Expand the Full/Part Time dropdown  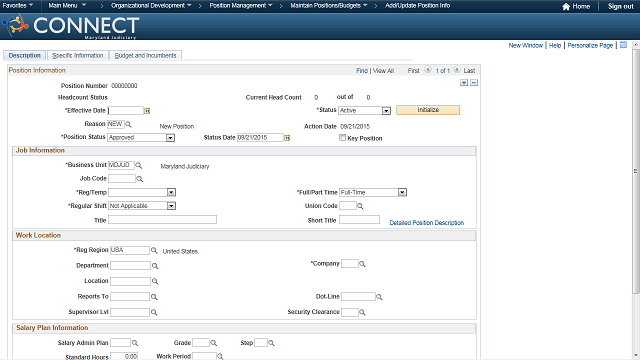pos(402,192)
